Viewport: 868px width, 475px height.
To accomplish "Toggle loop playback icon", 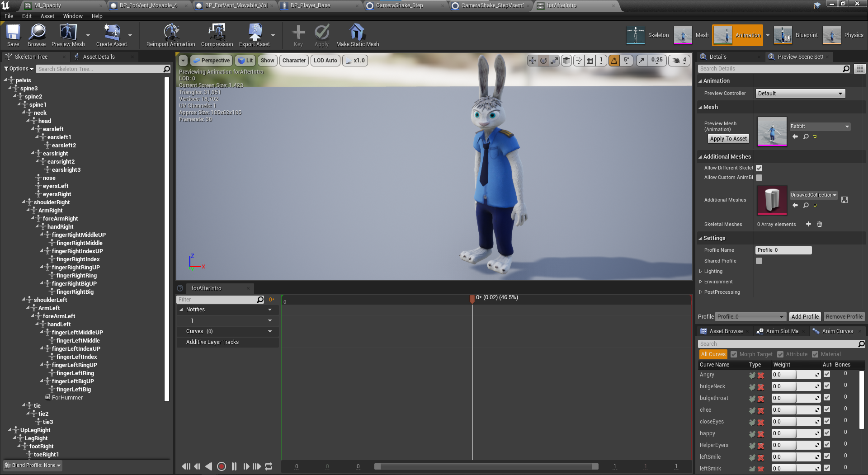I will coord(269,466).
